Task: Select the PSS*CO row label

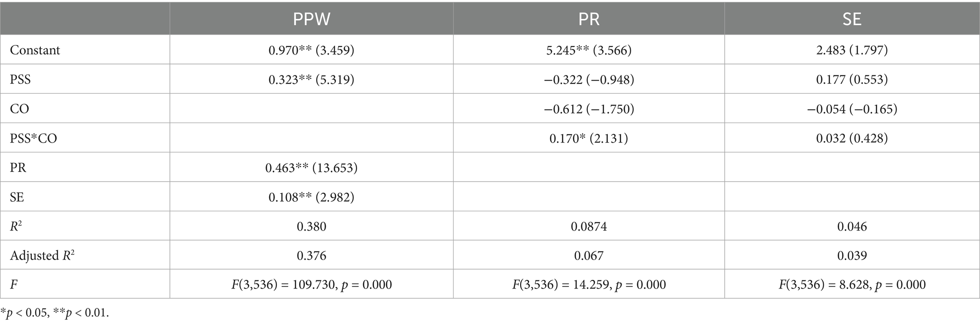Action: [x=34, y=138]
